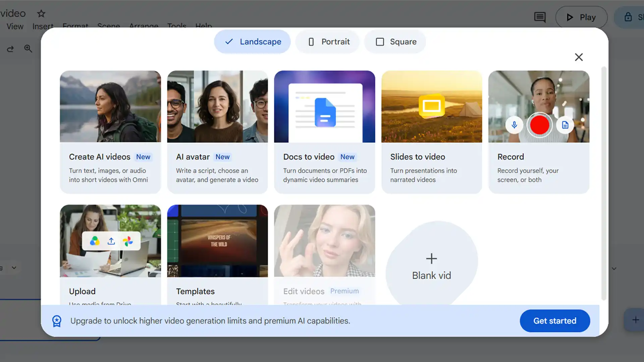This screenshot has width=644, height=362.
Task: Click the Record card title
Action: [x=511, y=157]
